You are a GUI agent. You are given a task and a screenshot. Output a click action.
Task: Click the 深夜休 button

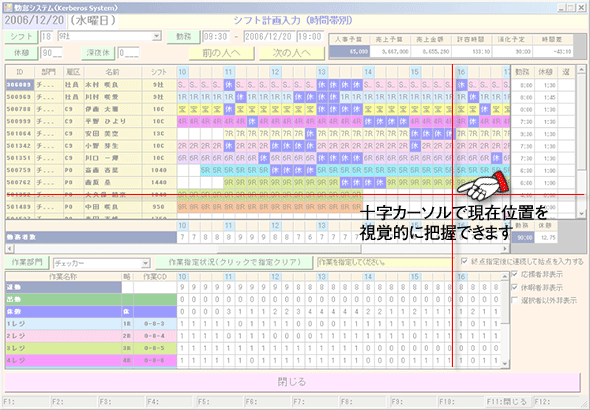coord(98,53)
